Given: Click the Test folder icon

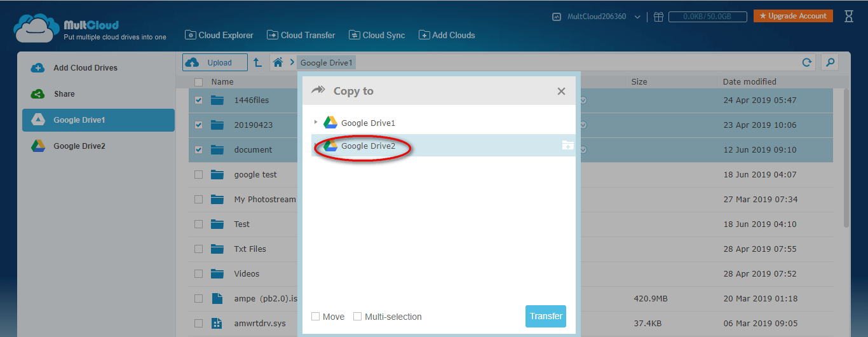Looking at the screenshot, I should (218, 224).
